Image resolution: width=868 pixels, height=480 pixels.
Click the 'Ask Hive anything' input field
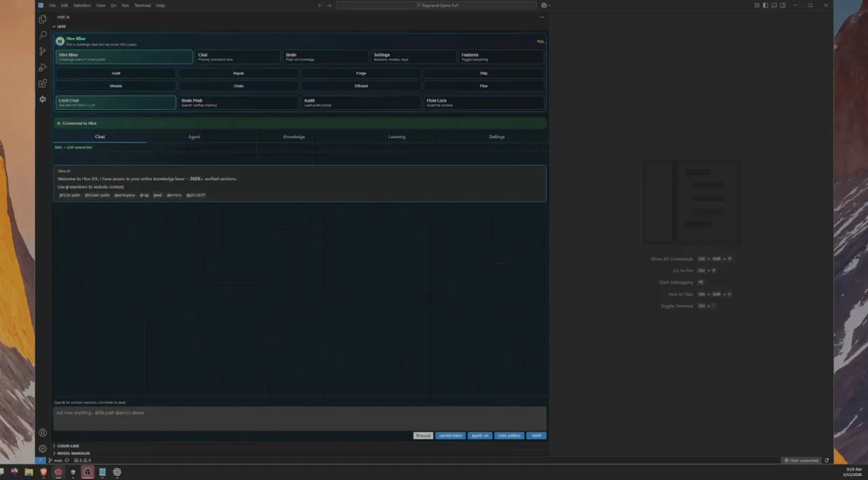300,418
